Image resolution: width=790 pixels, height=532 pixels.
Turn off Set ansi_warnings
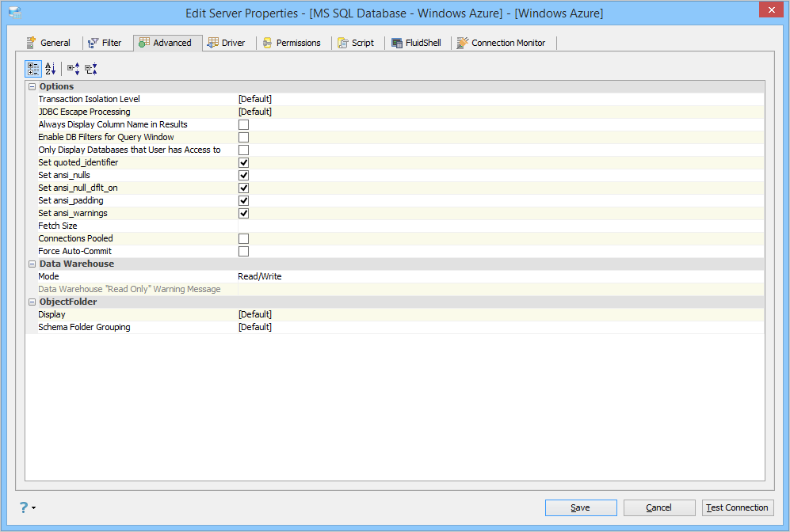coord(243,213)
